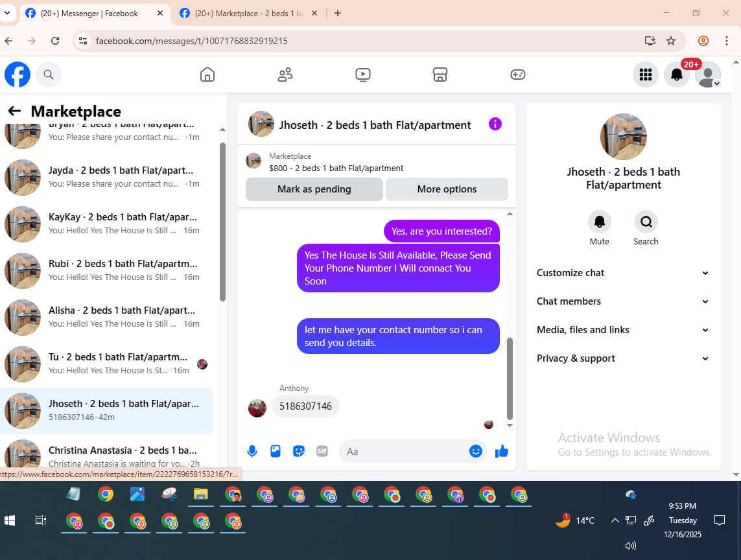The height and width of the screenshot is (560, 741).
Task: Open the Facebook menu grid icon
Action: (646, 75)
